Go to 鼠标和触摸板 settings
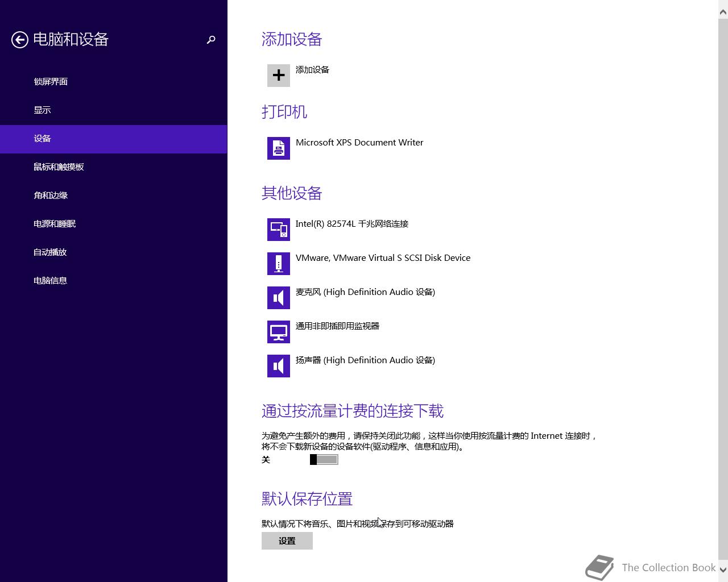The image size is (728, 582). [114, 167]
